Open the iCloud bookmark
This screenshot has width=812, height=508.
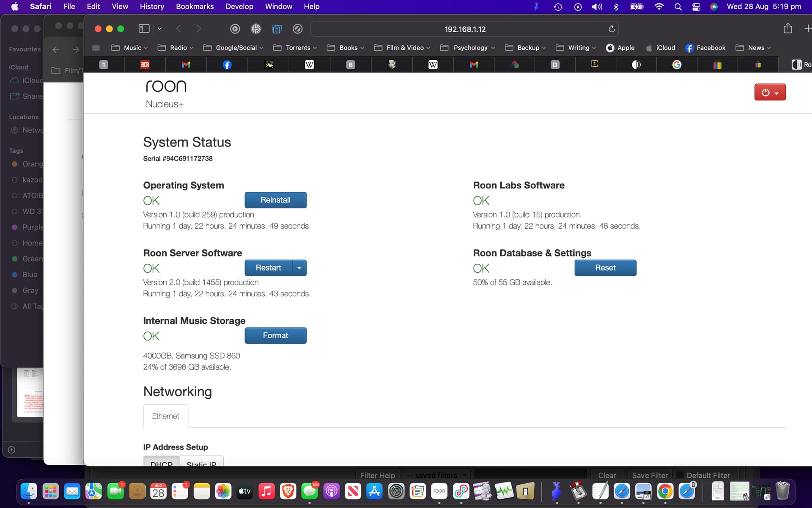(x=660, y=48)
